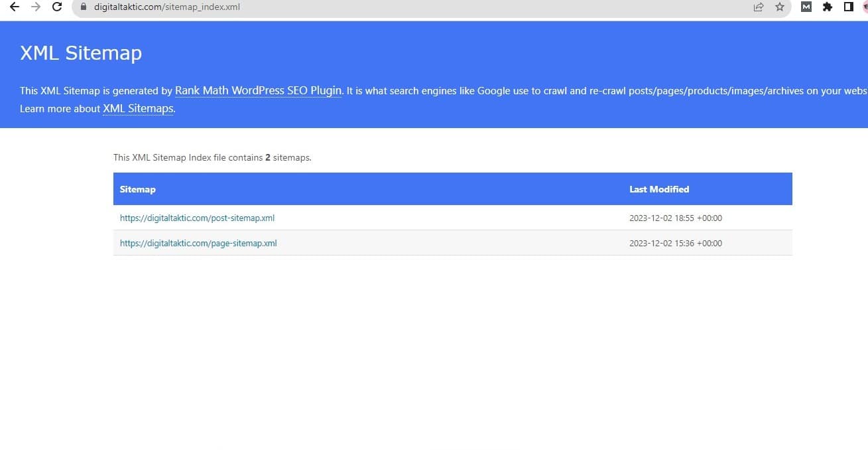
Task: Click post-sitemap's 18:55 last modified date
Action: pos(675,218)
